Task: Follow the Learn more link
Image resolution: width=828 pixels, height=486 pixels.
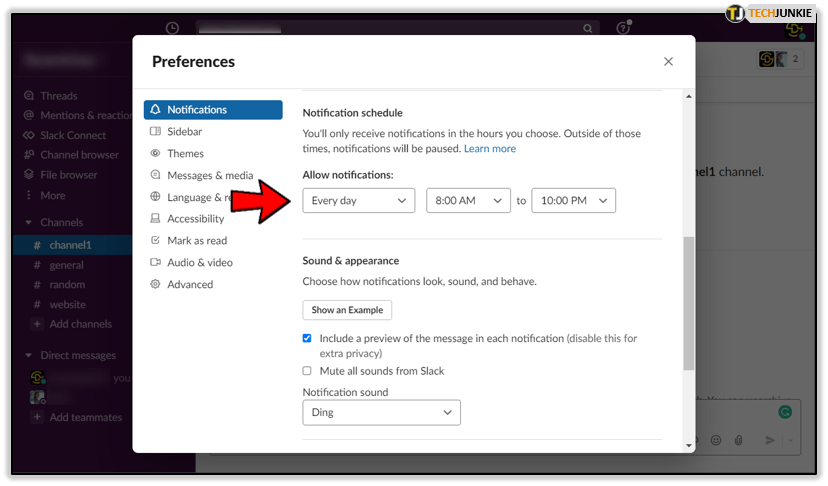Action: [490, 149]
